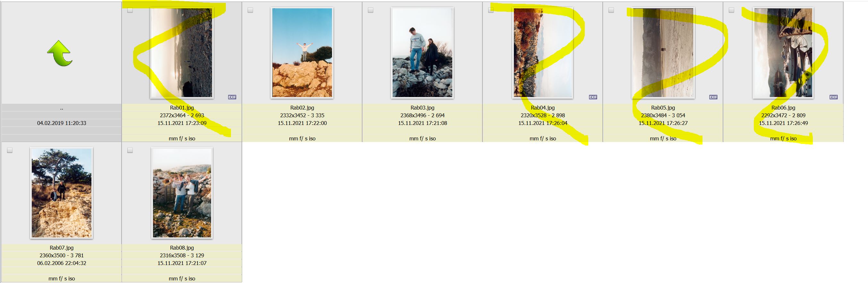Select the Rab07.jpg checkbox
Image resolution: width=868 pixels, height=283 pixels.
(10, 150)
